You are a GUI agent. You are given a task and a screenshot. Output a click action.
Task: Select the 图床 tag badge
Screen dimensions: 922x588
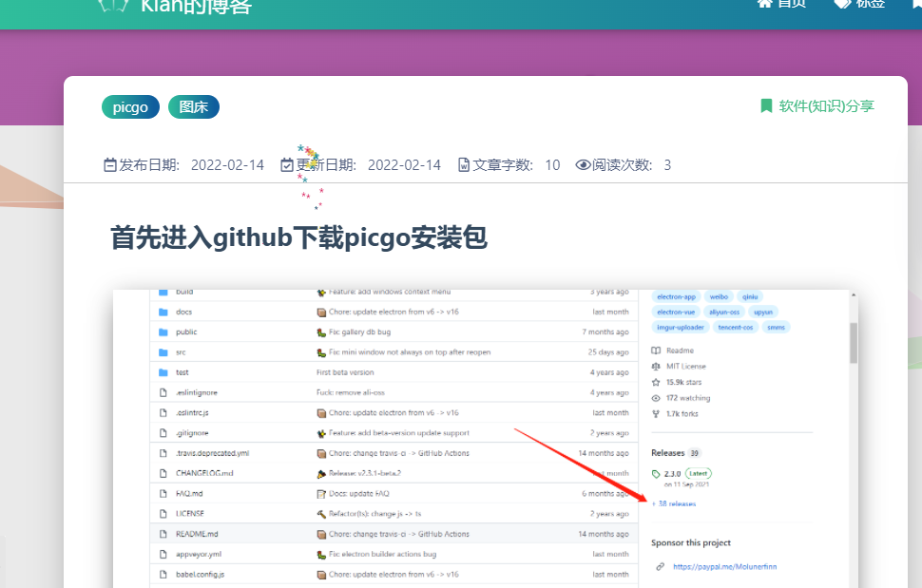tap(193, 106)
